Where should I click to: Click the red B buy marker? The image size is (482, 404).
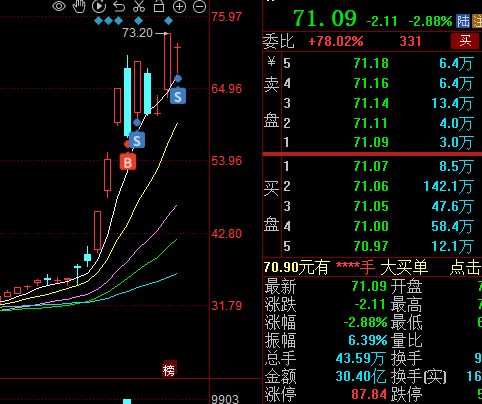tap(128, 162)
